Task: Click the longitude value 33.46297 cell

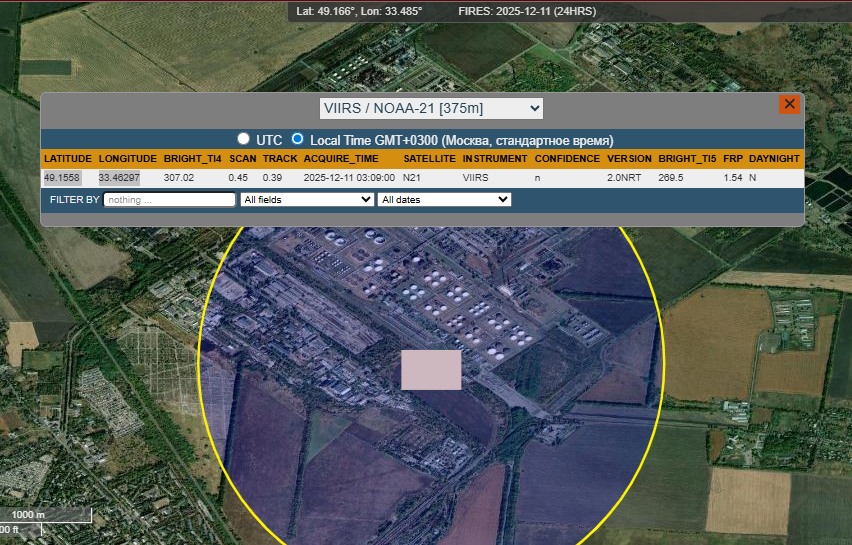Action: (119, 178)
